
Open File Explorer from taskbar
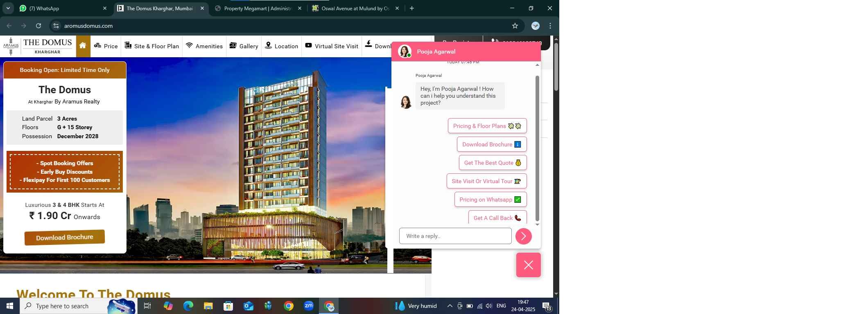[x=208, y=306]
